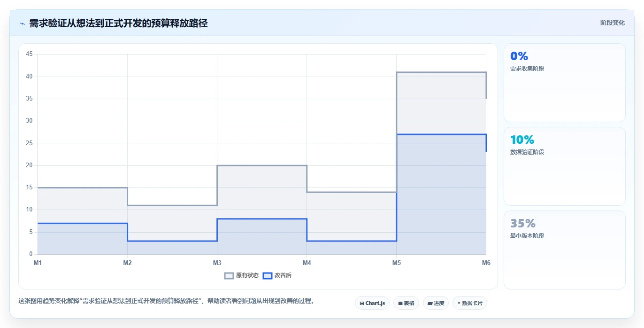Click the blue step line at value 27

coord(441,134)
